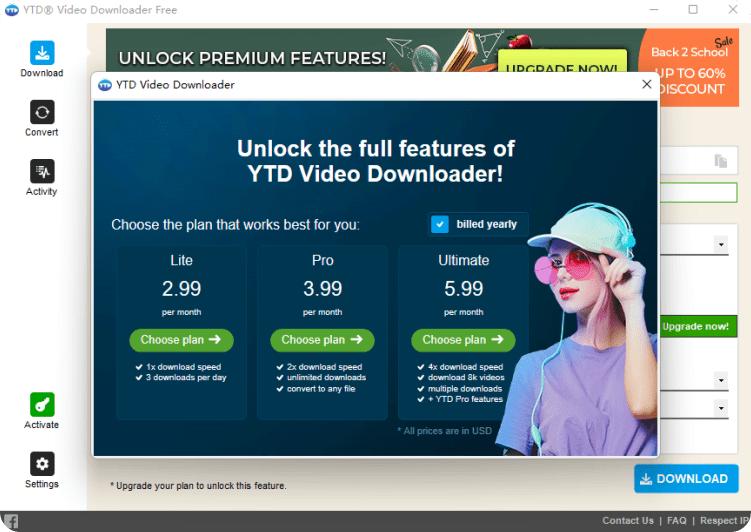Open the Contact Us link

628,521
